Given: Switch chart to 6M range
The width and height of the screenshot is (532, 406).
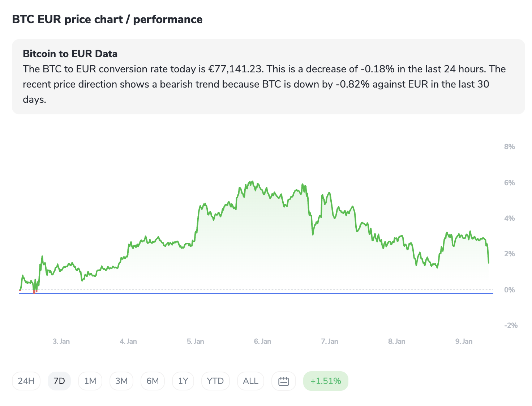Looking at the screenshot, I should [153, 381].
